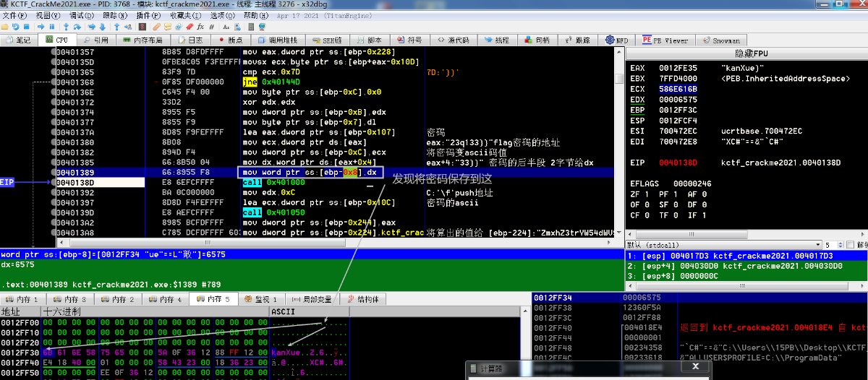Switch to the 句柄 tab
The width and height of the screenshot is (868, 380).
coord(537,40)
